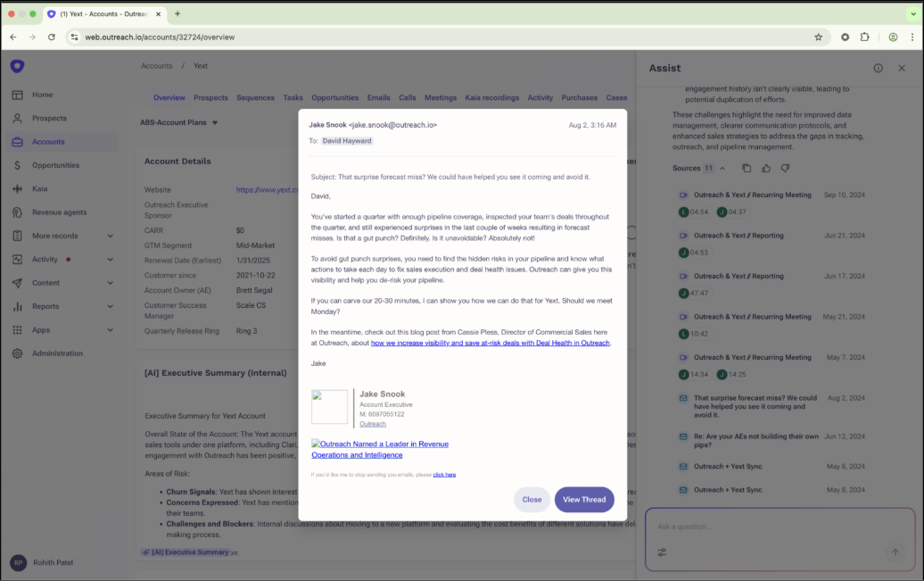The height and width of the screenshot is (581, 924).
Task: Go back in browser history
Action: (13, 37)
